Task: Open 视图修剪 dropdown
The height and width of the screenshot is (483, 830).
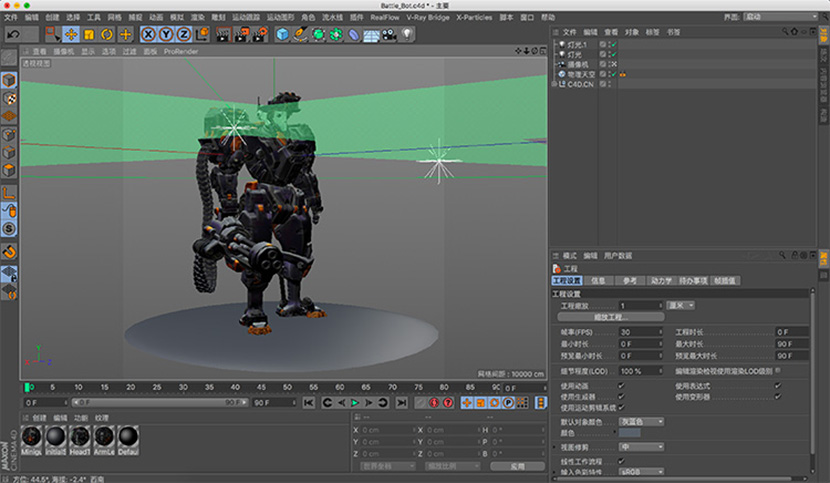Action: coord(642,447)
